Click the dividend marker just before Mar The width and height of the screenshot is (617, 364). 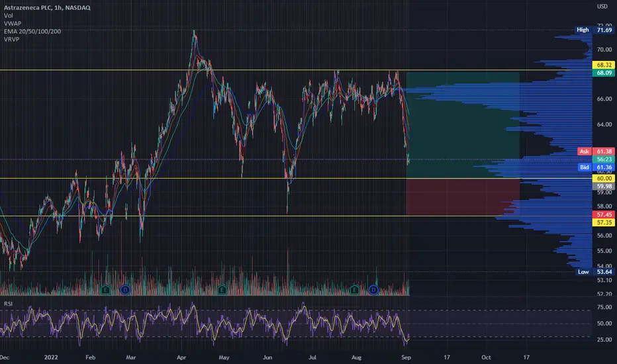tap(125, 290)
